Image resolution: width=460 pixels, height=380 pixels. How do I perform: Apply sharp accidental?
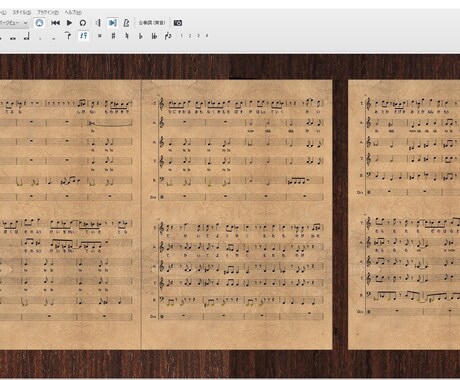[x=113, y=36]
